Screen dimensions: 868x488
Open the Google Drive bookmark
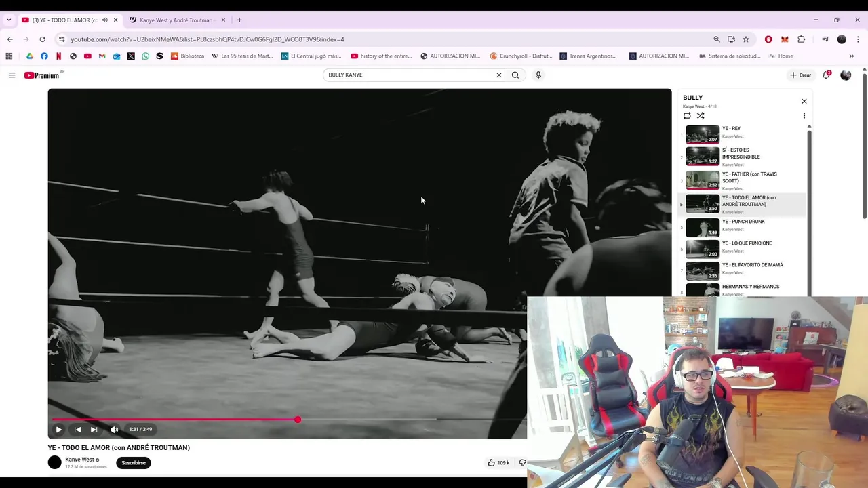[x=29, y=56]
